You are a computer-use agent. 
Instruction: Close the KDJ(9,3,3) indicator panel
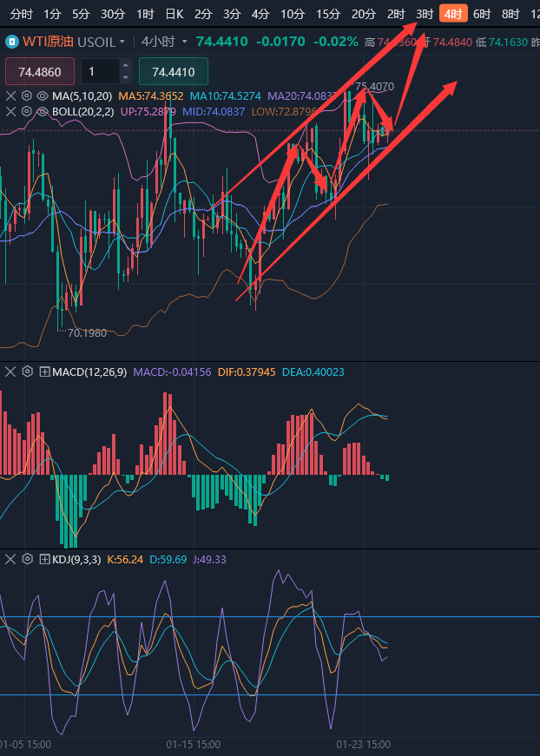[10, 559]
